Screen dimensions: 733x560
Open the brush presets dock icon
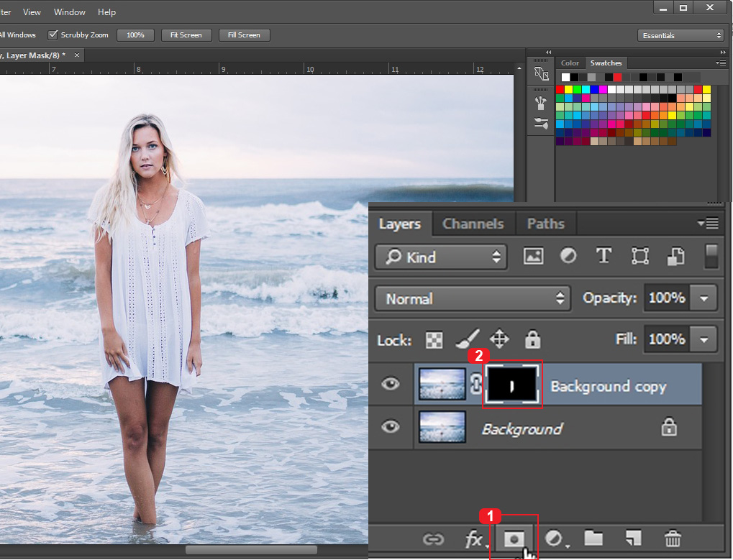[541, 103]
